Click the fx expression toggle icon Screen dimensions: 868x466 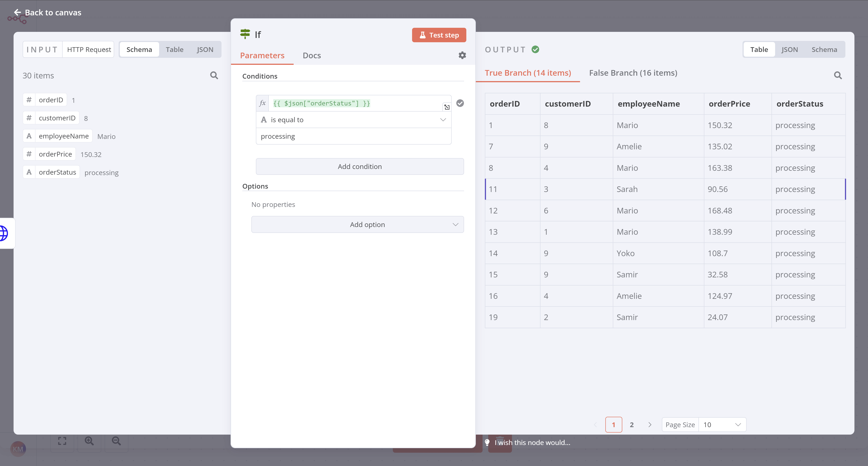pos(262,103)
